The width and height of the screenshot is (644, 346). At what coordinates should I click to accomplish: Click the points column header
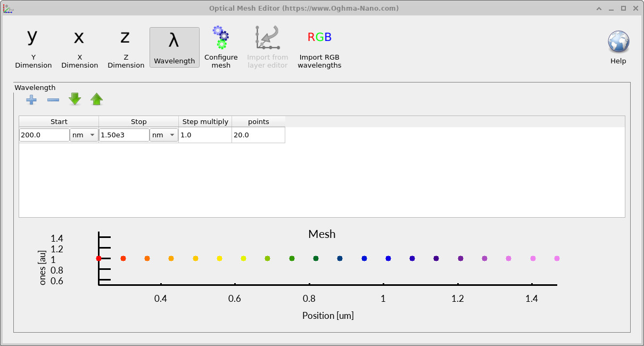pos(259,121)
